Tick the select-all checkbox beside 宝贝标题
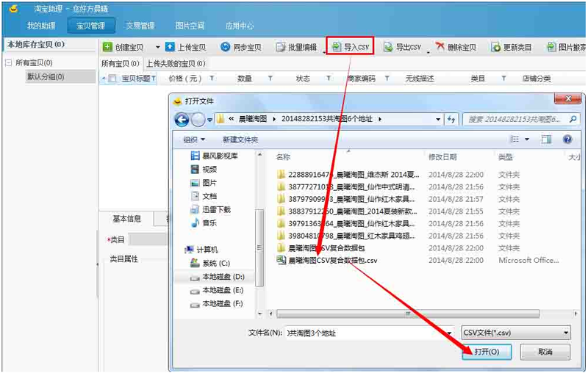The height and width of the screenshot is (373, 588). click(112, 79)
